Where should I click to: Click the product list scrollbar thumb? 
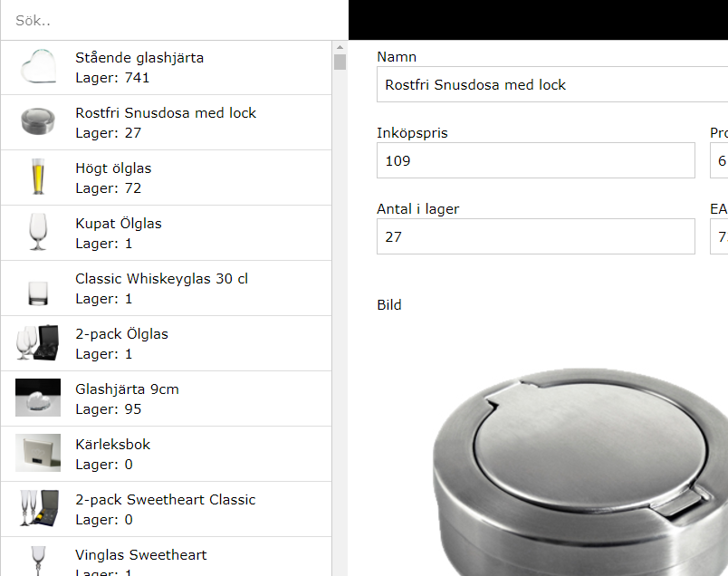click(x=340, y=62)
